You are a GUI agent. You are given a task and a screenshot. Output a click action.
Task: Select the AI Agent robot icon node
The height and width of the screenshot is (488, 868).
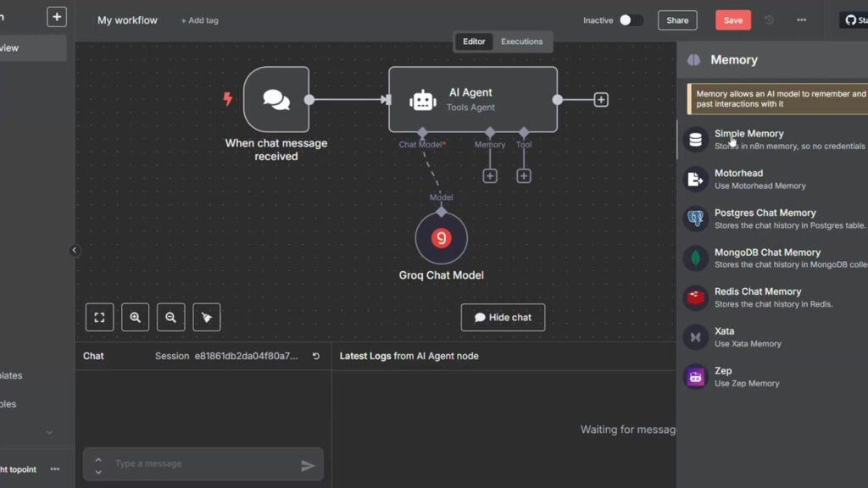[x=423, y=100]
